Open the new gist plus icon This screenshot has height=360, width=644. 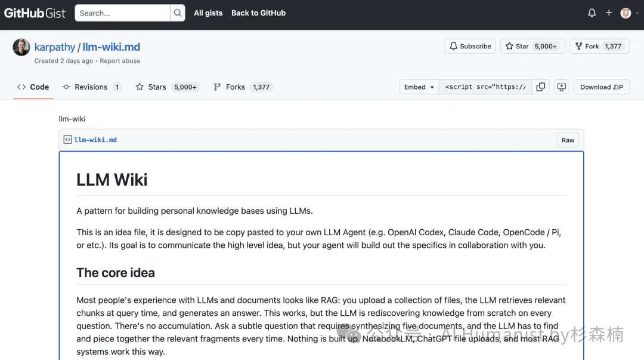tap(609, 13)
